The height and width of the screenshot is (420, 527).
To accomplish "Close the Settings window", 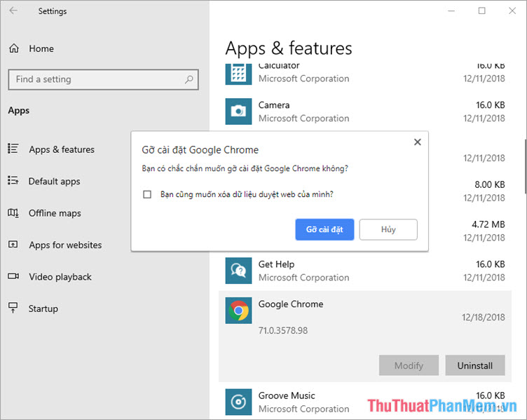I will click(512, 11).
